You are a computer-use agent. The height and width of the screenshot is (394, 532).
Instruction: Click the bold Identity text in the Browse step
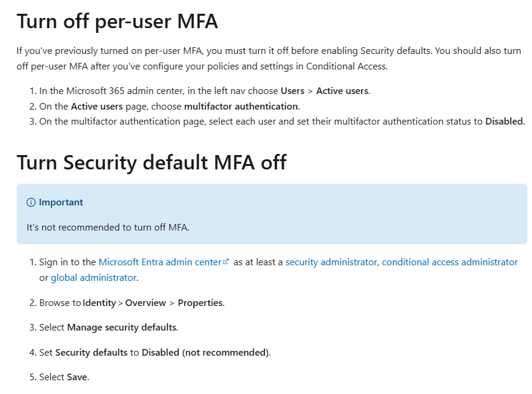point(99,303)
